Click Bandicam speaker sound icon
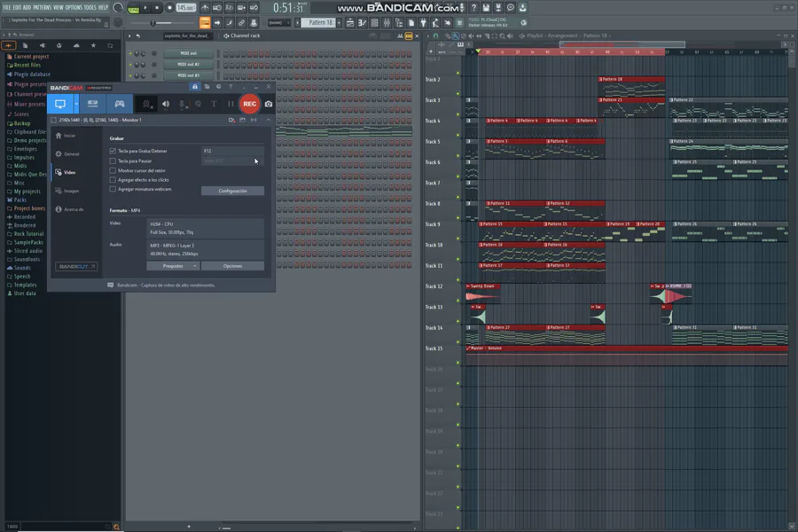The height and width of the screenshot is (532, 798). 166,104
